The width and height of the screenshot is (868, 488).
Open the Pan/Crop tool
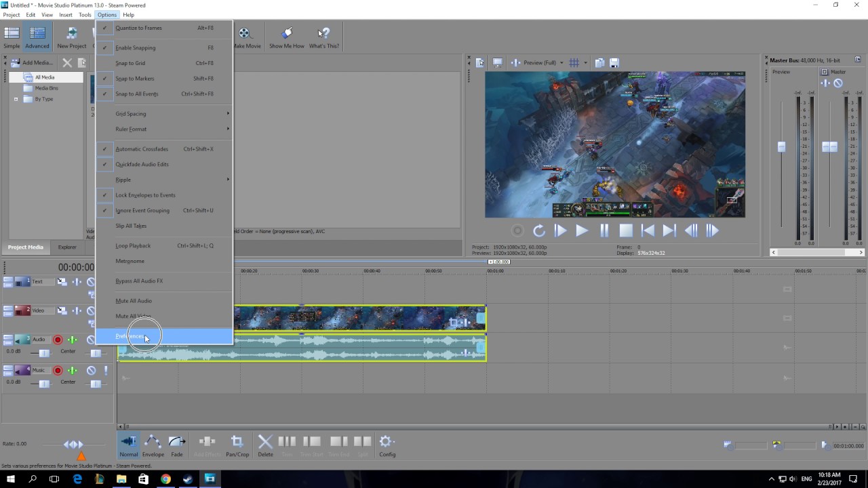pyautogui.click(x=237, y=445)
